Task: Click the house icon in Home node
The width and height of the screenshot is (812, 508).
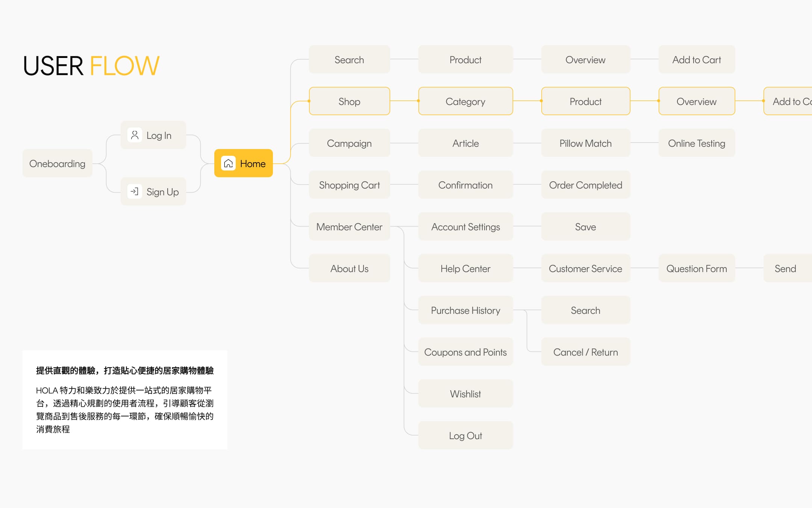Action: coord(228,163)
